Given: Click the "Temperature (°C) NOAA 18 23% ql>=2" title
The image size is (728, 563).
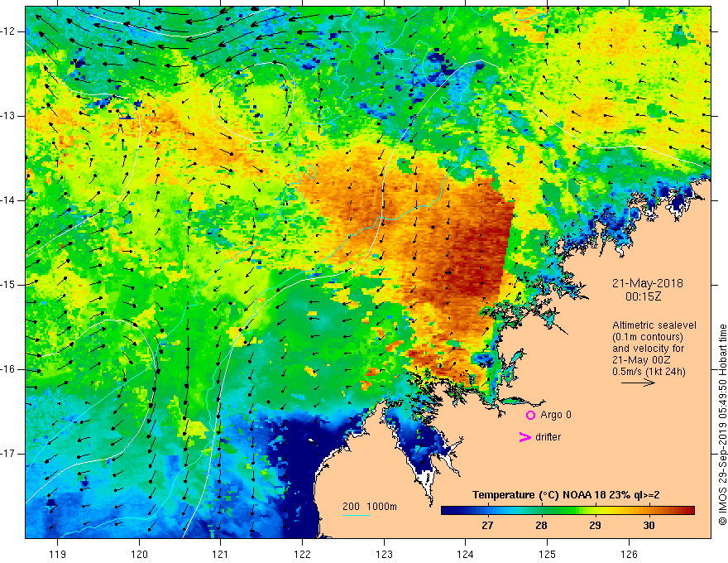Looking at the screenshot, I should pyautogui.click(x=566, y=495).
